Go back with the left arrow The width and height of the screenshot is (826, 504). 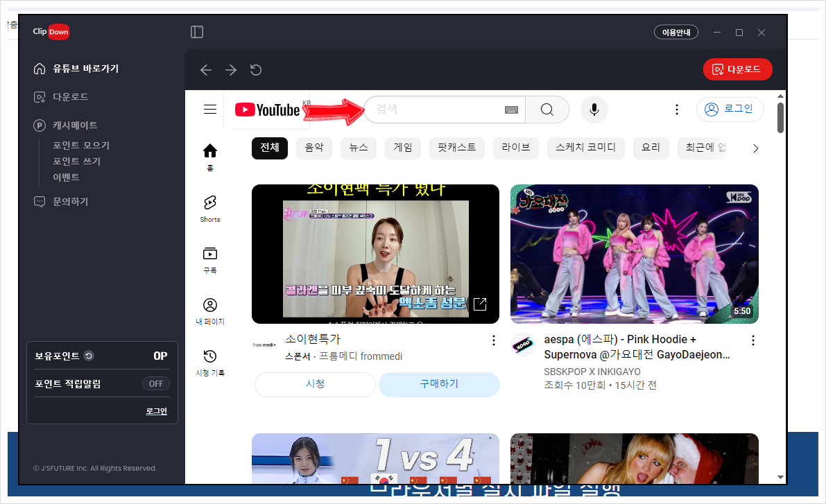point(206,70)
